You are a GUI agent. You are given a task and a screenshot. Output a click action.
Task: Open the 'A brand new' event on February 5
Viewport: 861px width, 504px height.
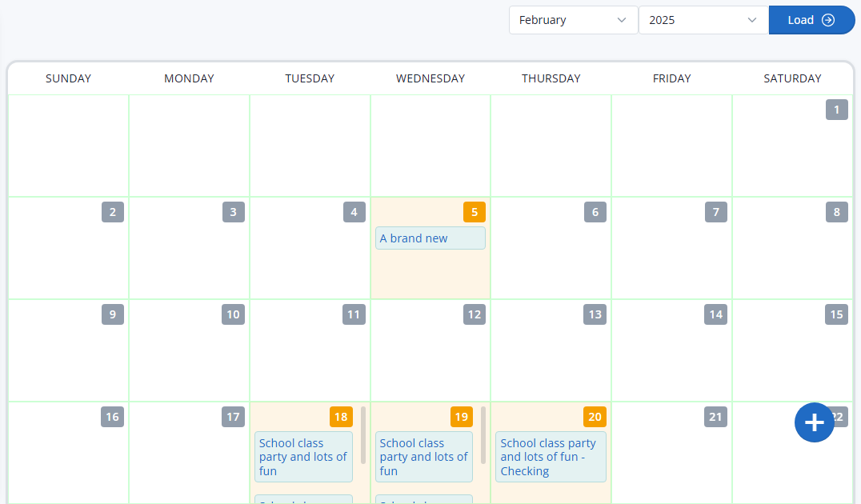click(430, 238)
